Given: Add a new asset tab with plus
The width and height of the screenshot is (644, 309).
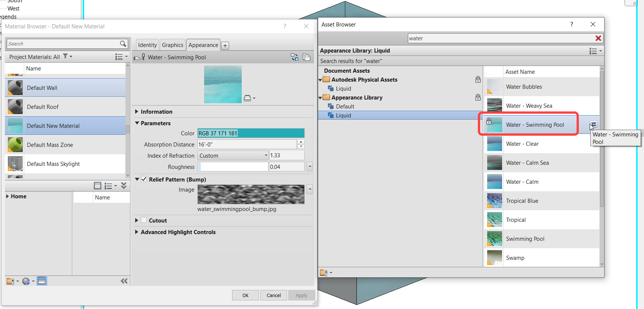Looking at the screenshot, I should (225, 45).
